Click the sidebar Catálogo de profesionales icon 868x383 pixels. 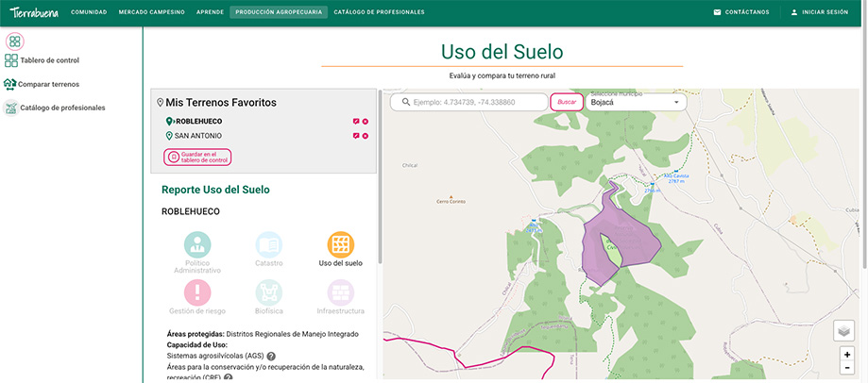tap(10, 108)
